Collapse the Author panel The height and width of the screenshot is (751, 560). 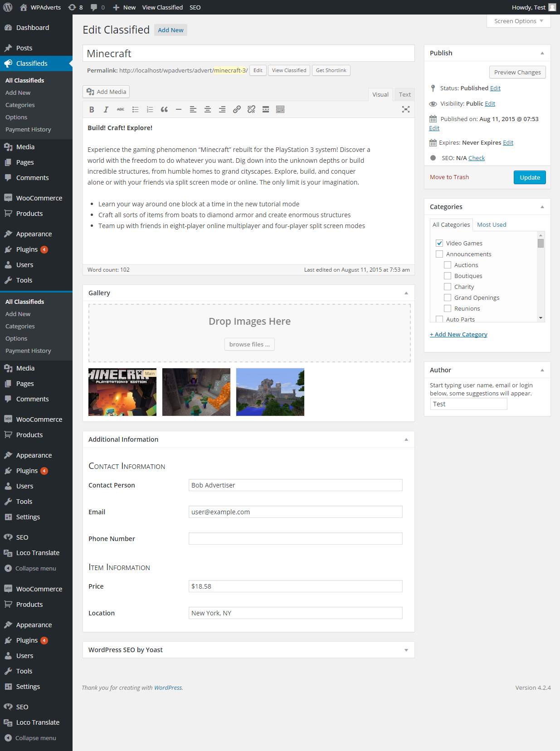[542, 370]
